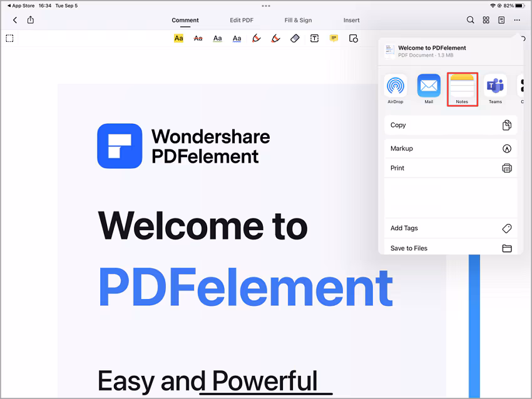The height and width of the screenshot is (399, 532).
Task: Choose Markup in the share sheet
Action: pyautogui.click(x=451, y=148)
